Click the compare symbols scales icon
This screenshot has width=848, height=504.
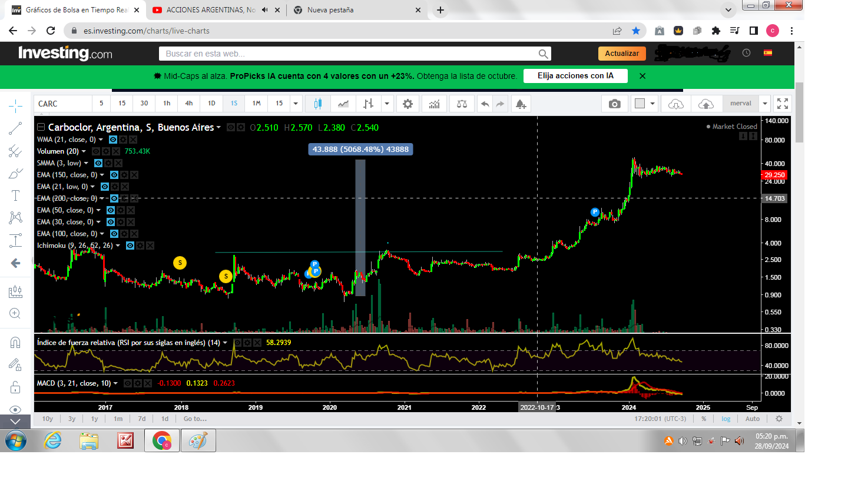462,104
